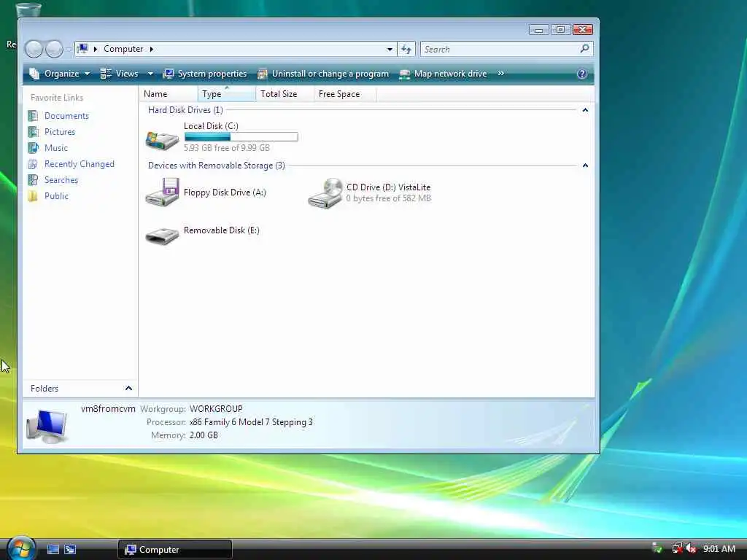Click the green-check safely remove tray icon
The image size is (747, 560).
pos(657,548)
